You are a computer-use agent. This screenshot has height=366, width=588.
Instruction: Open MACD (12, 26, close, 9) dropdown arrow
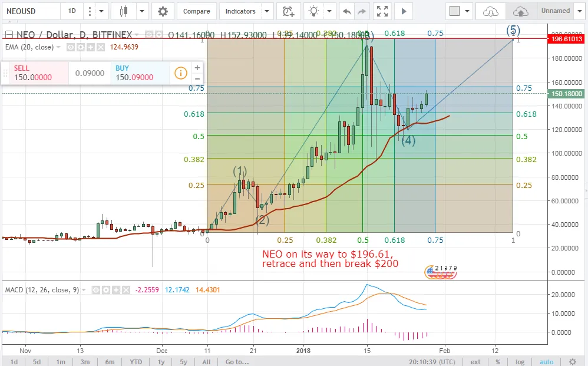click(84, 290)
